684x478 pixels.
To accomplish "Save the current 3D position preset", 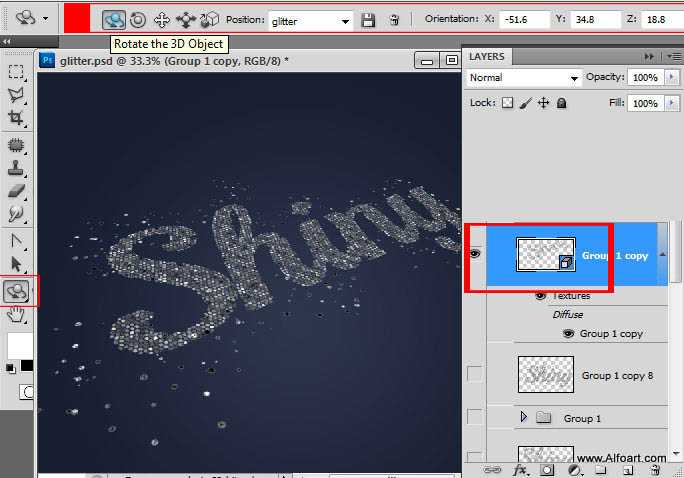I will click(368, 20).
